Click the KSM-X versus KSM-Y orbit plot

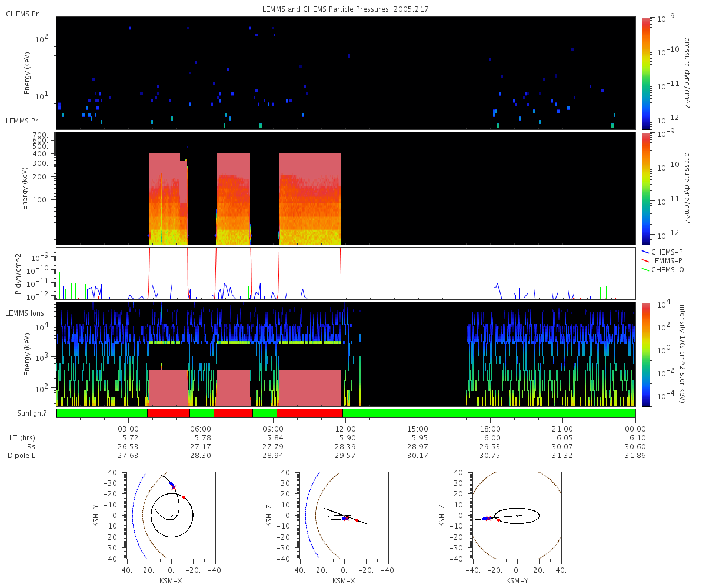tap(171, 516)
